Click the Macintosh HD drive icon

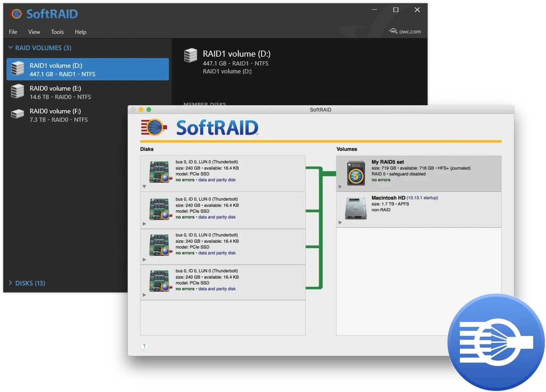[x=356, y=208]
